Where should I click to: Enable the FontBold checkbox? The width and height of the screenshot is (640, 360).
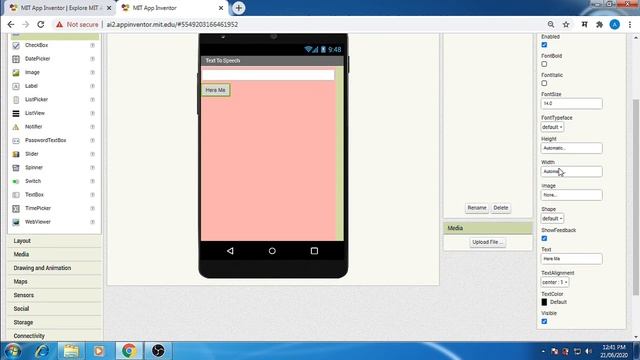(x=544, y=64)
